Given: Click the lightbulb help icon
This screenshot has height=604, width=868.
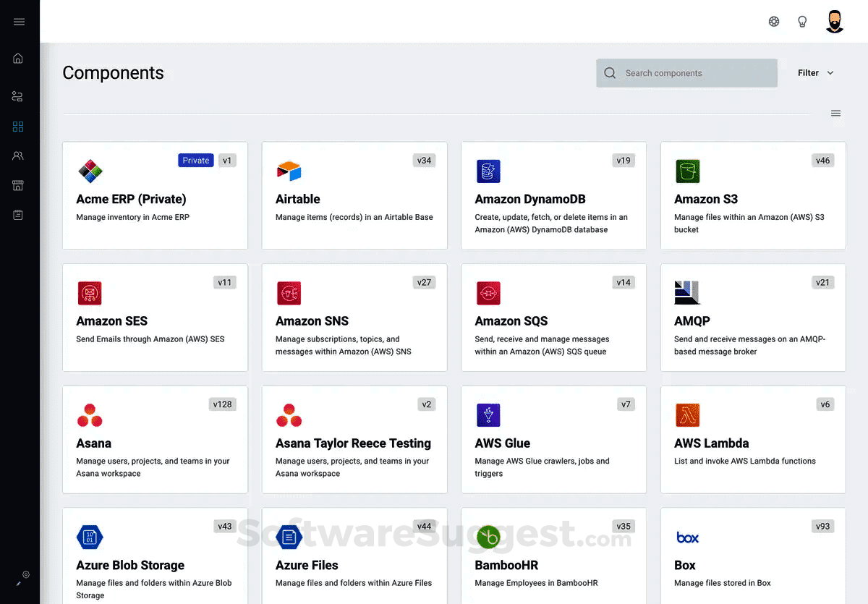Looking at the screenshot, I should 802,21.
